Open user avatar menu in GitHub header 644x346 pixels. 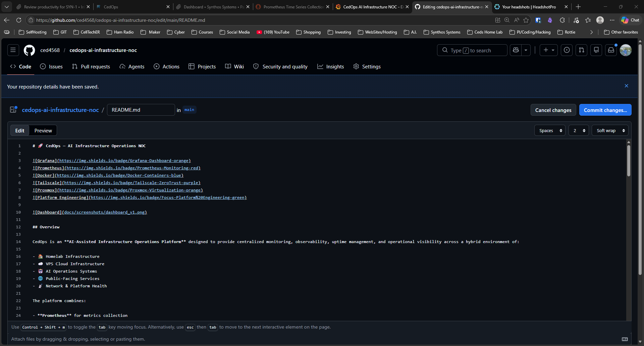(x=626, y=50)
